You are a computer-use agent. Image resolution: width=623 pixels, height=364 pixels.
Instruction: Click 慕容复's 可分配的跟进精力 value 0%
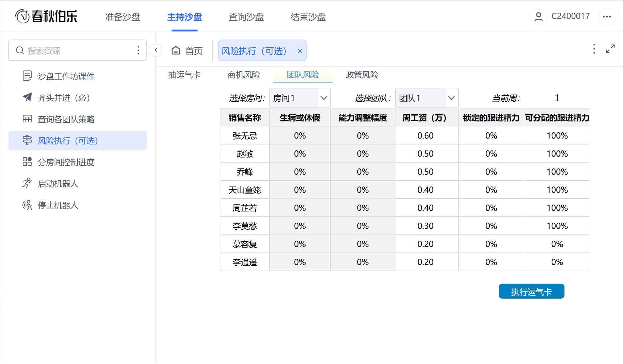coord(557,244)
